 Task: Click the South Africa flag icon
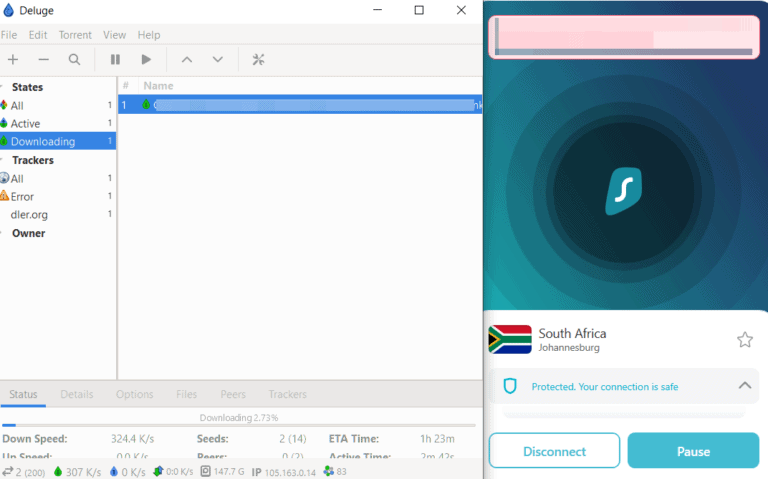click(x=510, y=339)
